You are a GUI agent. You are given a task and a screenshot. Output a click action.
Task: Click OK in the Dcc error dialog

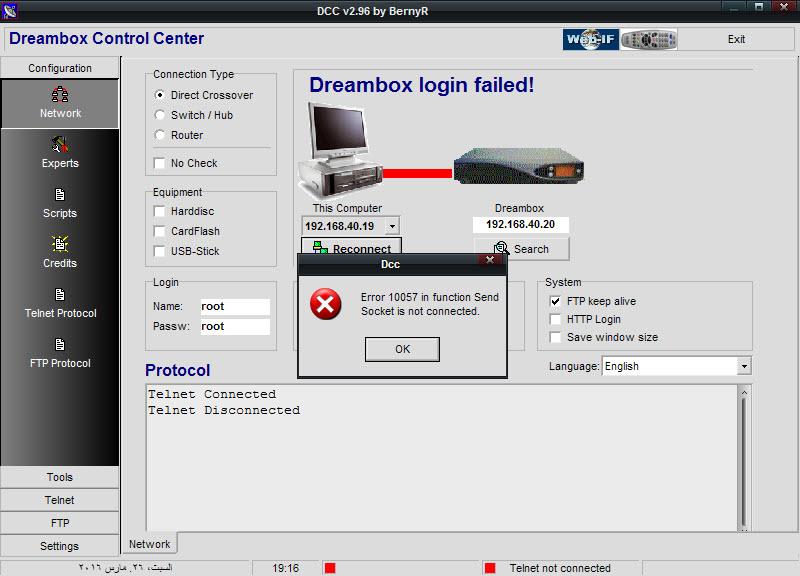pos(402,349)
